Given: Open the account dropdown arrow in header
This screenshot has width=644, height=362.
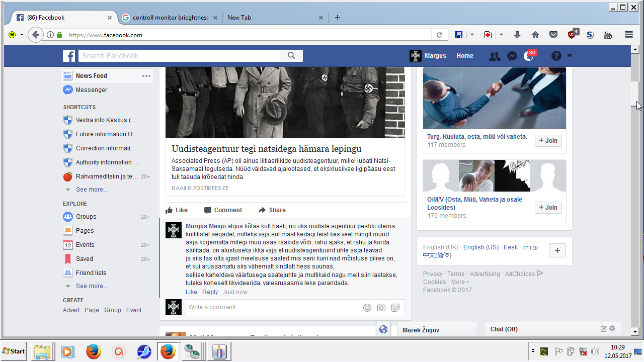Looking at the screenshot, I should click(570, 56).
